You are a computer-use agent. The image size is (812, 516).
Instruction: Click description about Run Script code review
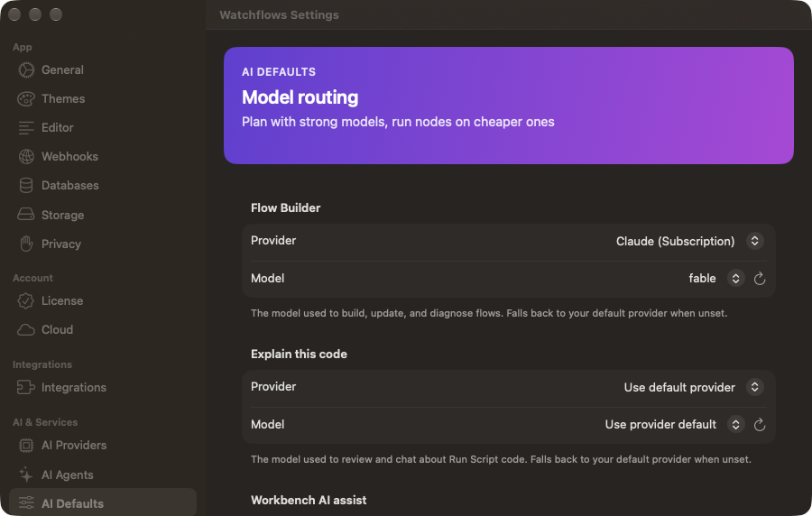click(x=501, y=459)
